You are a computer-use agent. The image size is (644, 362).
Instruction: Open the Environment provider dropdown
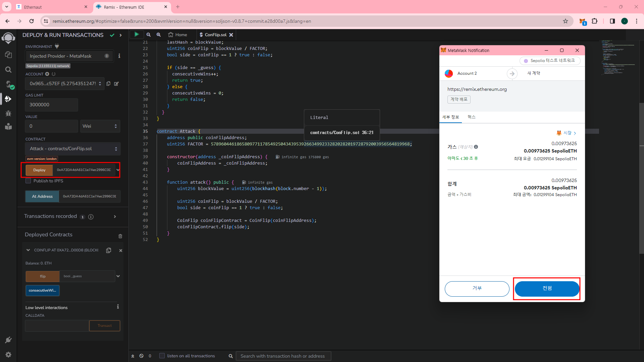[69, 56]
